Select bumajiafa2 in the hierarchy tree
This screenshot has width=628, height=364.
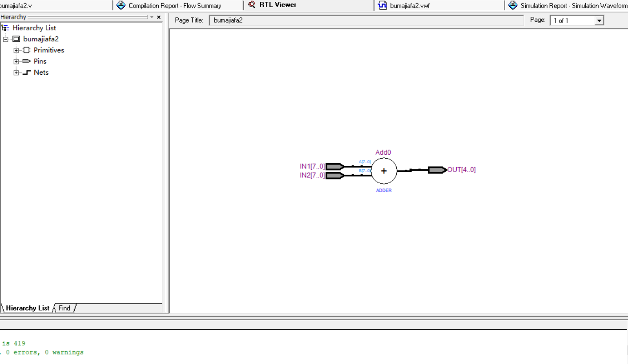click(41, 39)
